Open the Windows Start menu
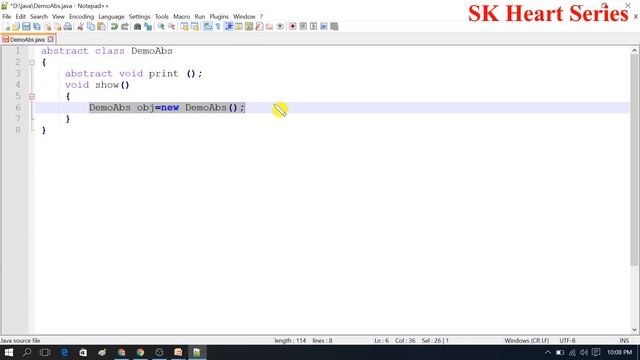 tap(8, 352)
